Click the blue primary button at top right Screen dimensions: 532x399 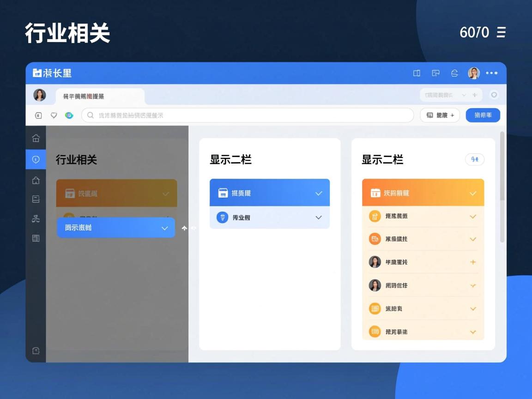483,115
